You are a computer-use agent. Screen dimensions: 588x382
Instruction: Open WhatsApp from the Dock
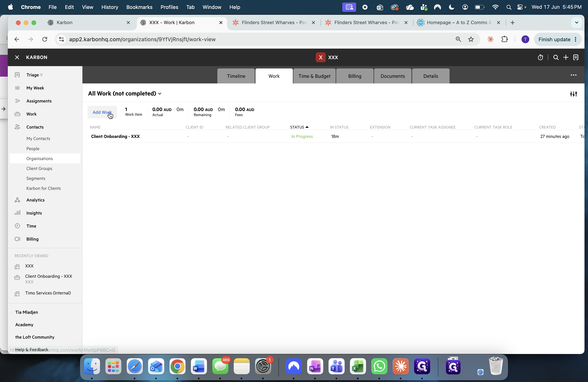coord(379,366)
